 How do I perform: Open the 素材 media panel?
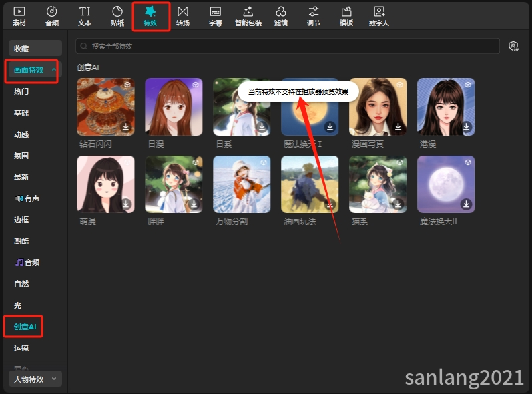pos(19,16)
